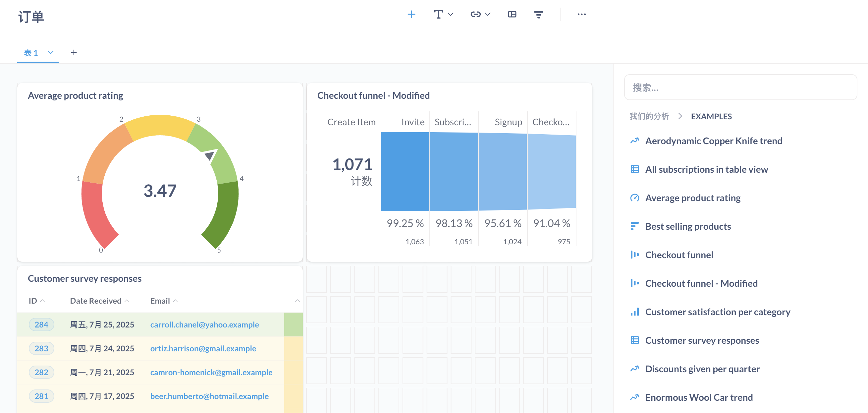Open email link carroll.chanel@yahoo.example
Viewport: 868px width, 413px height.
point(204,325)
